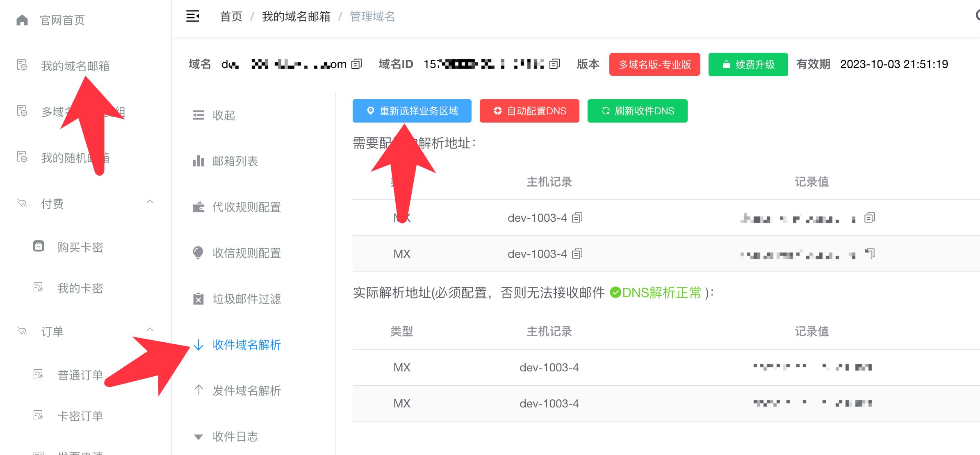Click the 卡密订单 document icon
The image size is (980, 455).
click(38, 416)
